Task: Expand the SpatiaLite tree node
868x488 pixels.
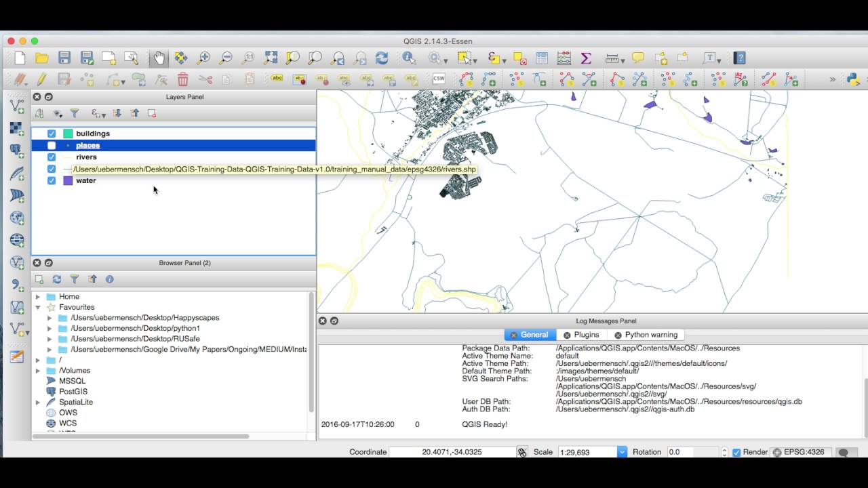Action: click(38, 402)
